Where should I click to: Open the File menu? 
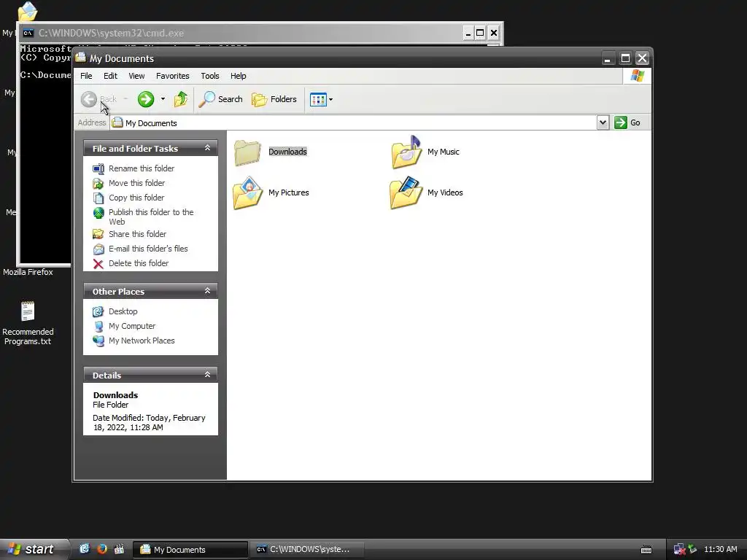tap(86, 76)
